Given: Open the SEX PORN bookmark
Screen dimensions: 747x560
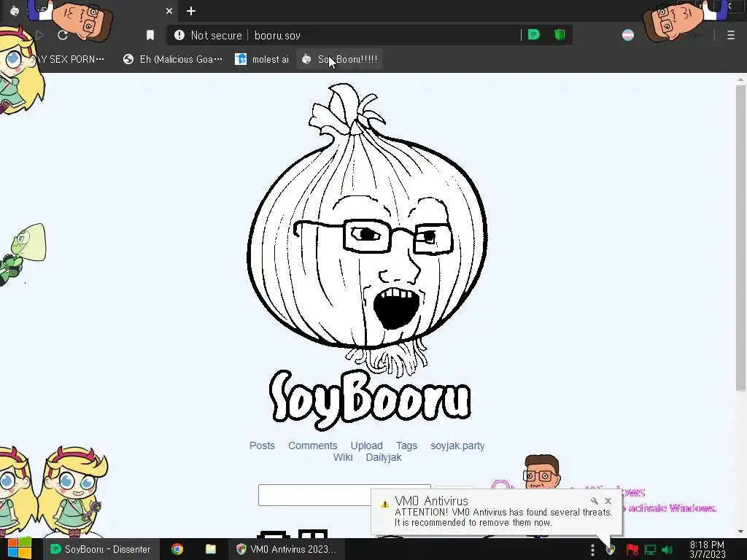Looking at the screenshot, I should pos(71,59).
